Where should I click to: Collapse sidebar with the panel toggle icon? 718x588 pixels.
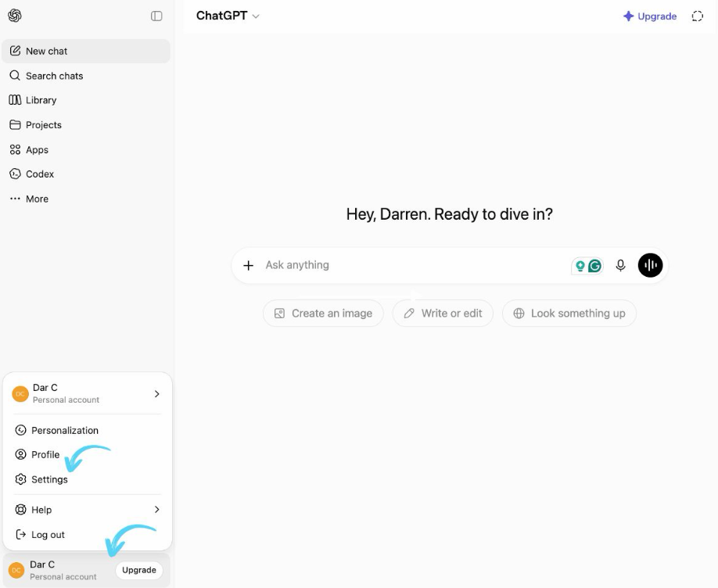coord(156,16)
